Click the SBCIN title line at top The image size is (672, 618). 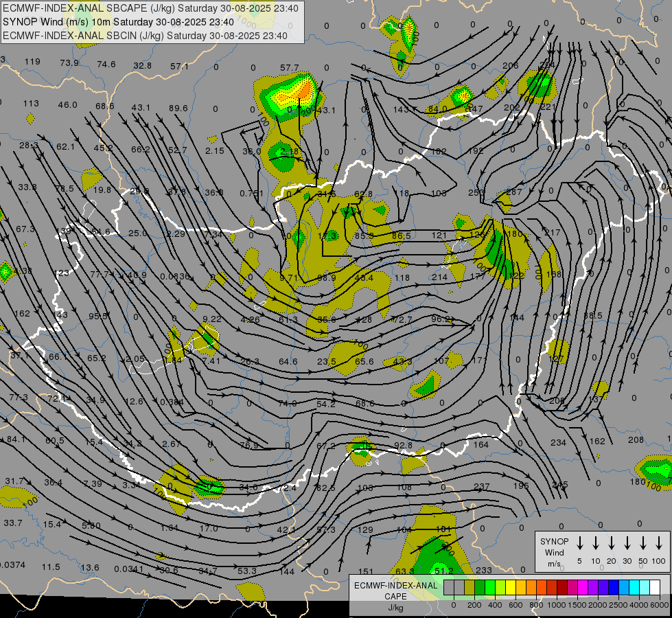(x=145, y=36)
